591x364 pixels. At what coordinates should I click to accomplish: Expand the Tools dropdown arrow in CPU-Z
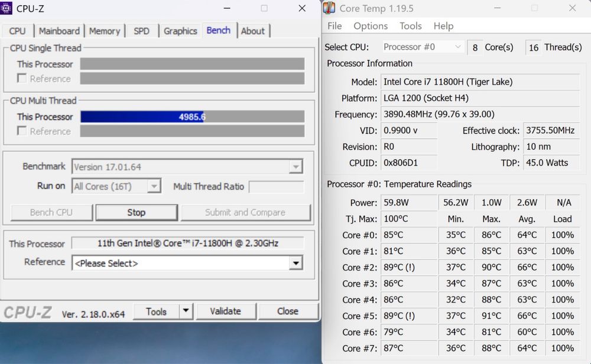[x=186, y=311]
